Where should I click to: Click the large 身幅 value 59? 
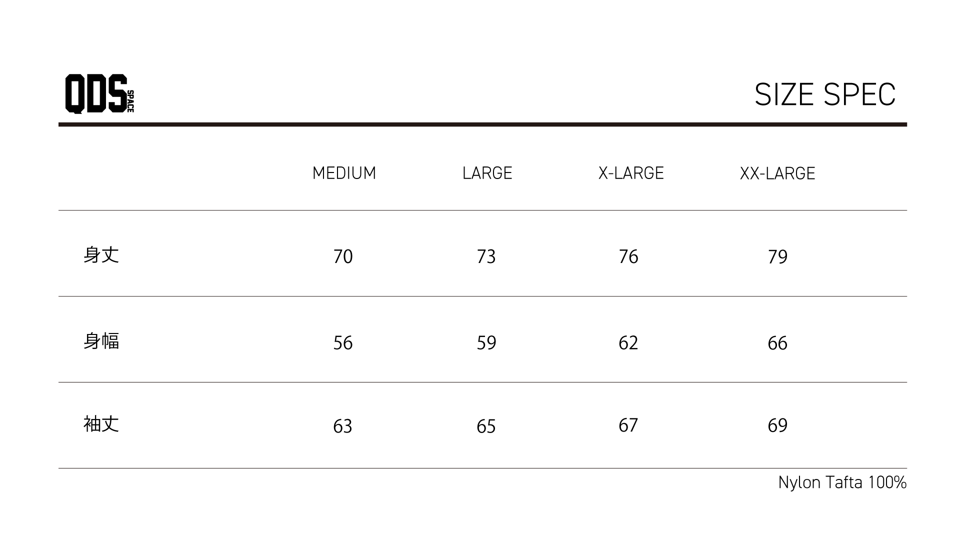tap(486, 343)
